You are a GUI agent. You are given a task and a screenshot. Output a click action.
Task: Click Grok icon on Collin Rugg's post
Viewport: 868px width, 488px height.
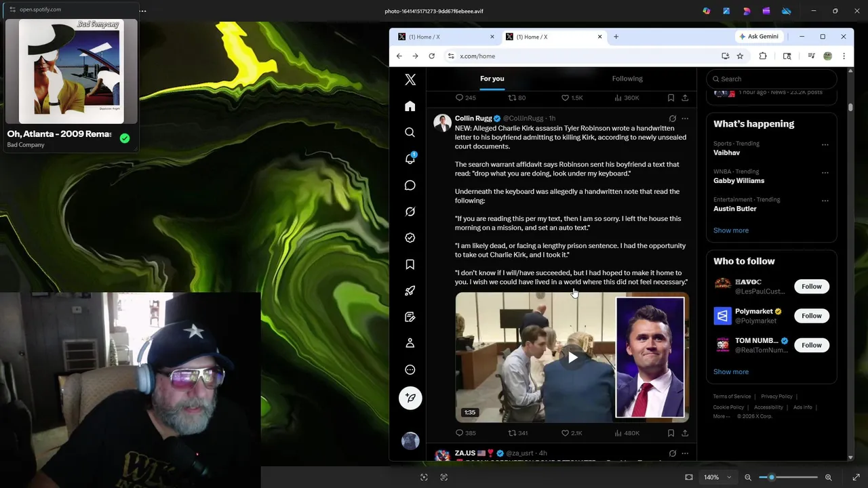672,119
